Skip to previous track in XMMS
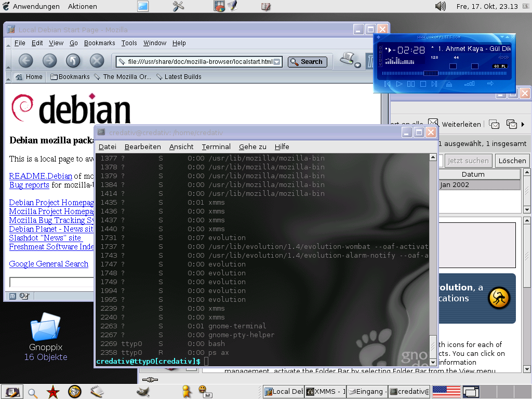 (x=387, y=84)
